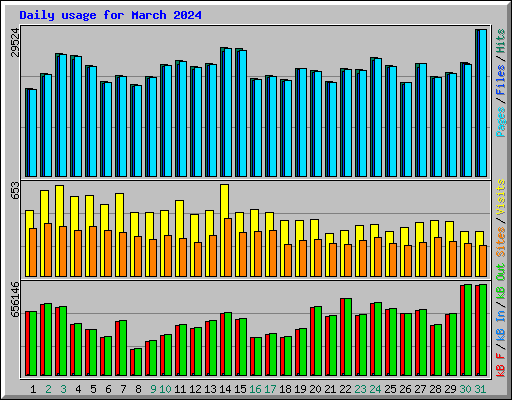Click day label 18 on the x-axis
The image size is (512, 400).
click(x=285, y=389)
